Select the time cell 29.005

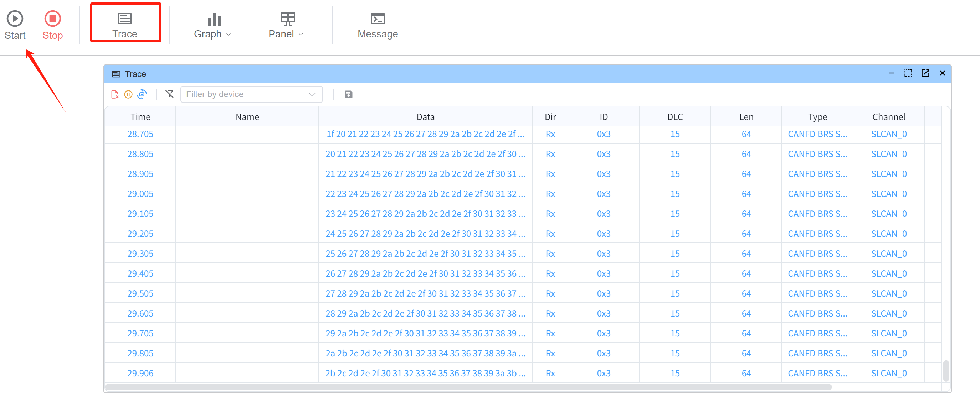(x=140, y=194)
